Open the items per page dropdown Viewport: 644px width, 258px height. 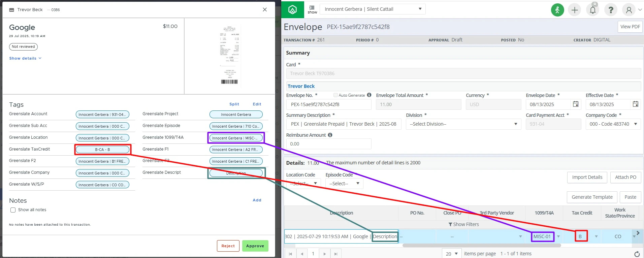tap(452, 254)
